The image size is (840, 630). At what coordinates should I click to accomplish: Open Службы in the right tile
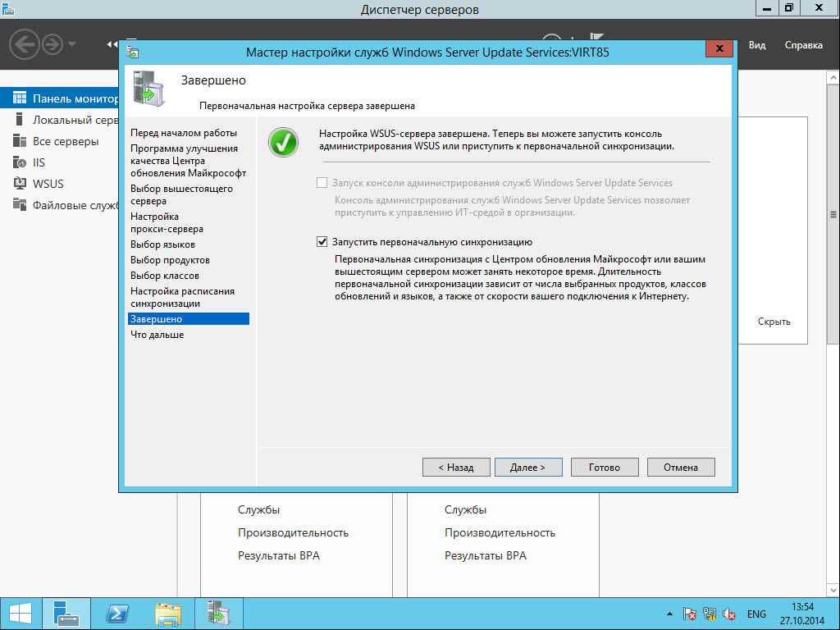point(466,509)
